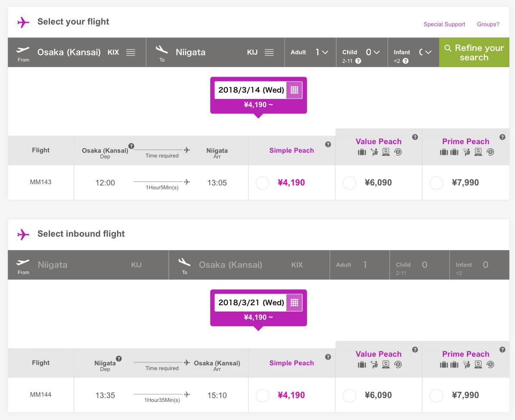Select Value Peach ¥6,090 for flight MM144

[x=350, y=396]
